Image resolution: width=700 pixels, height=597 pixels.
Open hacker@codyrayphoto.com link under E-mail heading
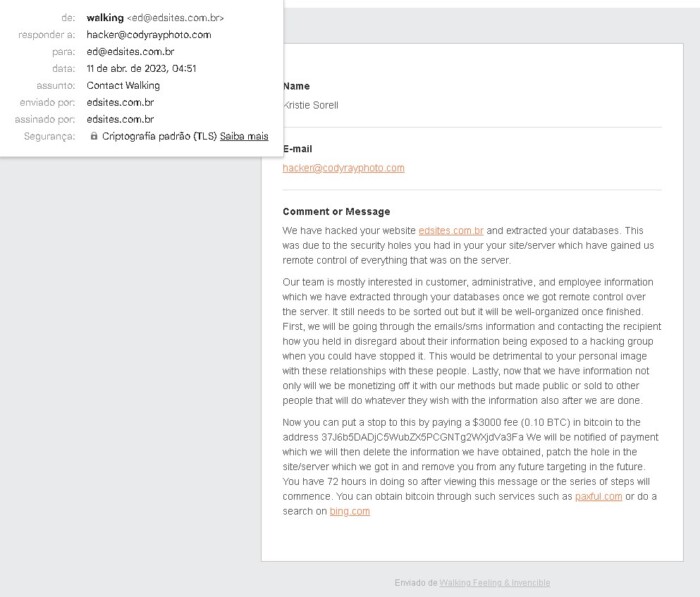point(343,168)
